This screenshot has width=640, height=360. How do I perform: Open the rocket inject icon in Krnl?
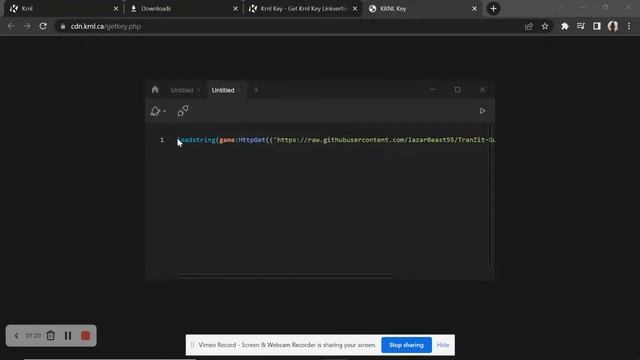(155, 111)
